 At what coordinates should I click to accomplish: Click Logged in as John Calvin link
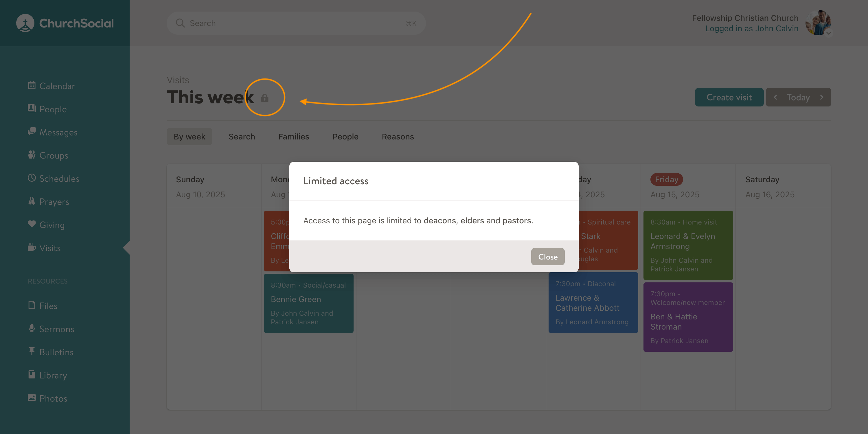coord(752,29)
